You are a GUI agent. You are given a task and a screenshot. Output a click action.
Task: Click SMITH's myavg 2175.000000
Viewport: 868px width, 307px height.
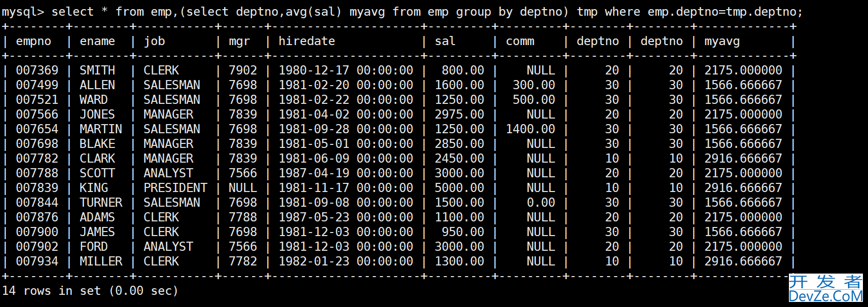pyautogui.click(x=743, y=70)
